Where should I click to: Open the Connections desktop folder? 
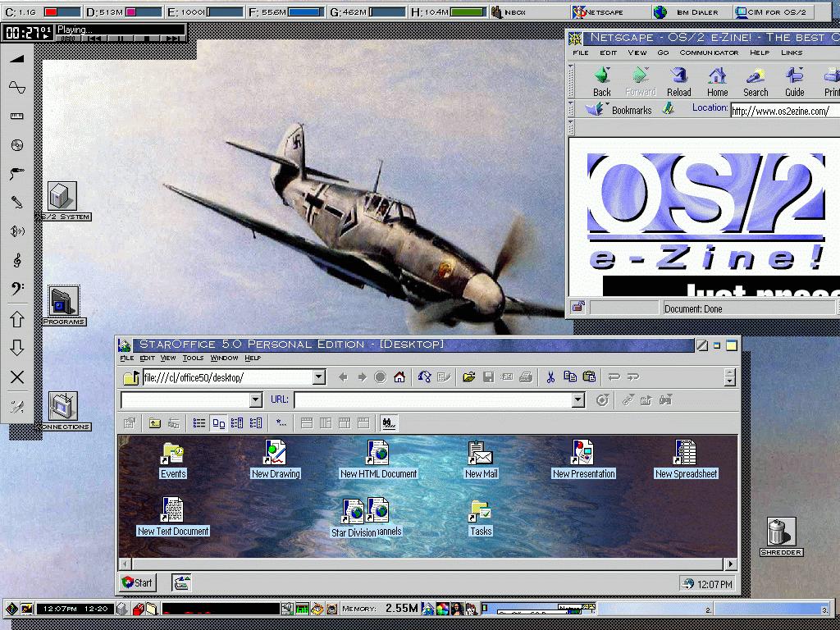pyautogui.click(x=63, y=411)
